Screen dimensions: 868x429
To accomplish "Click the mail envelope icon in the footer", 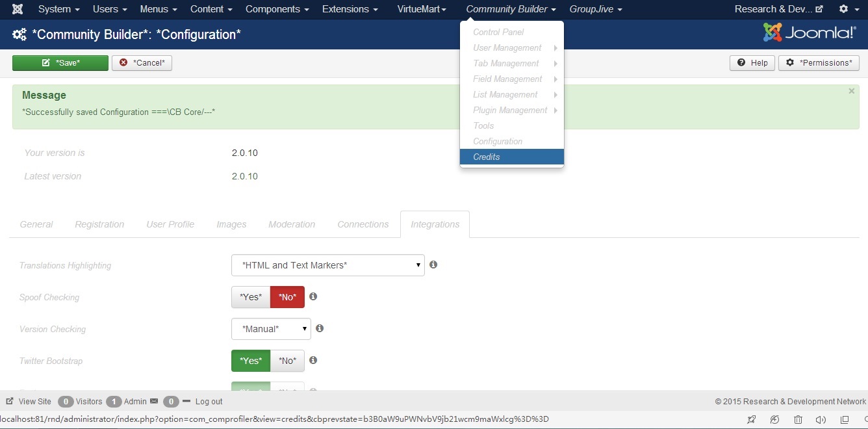I will (154, 402).
